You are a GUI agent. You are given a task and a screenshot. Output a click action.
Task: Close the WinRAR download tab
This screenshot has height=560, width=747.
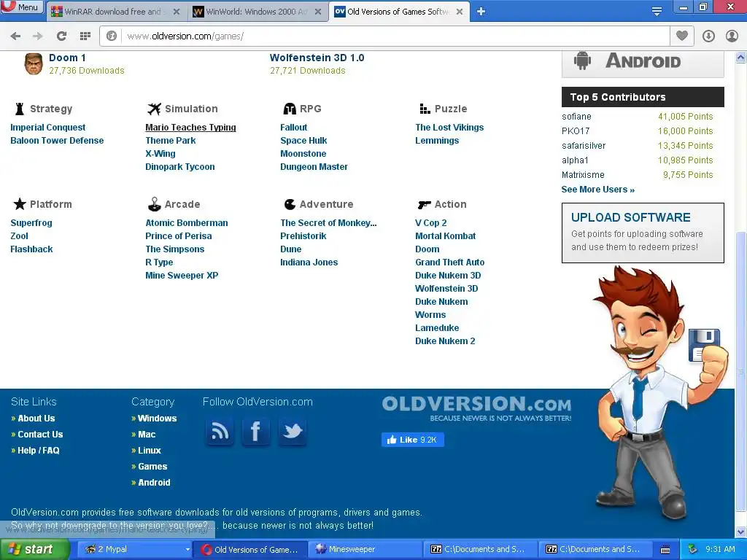177,12
